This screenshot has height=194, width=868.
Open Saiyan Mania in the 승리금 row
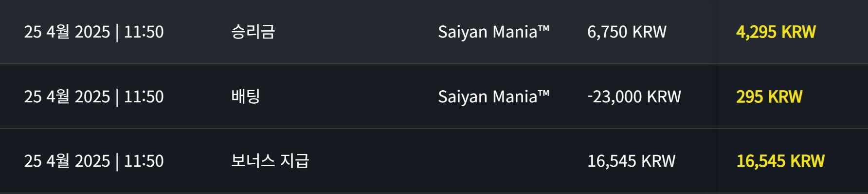point(493,32)
